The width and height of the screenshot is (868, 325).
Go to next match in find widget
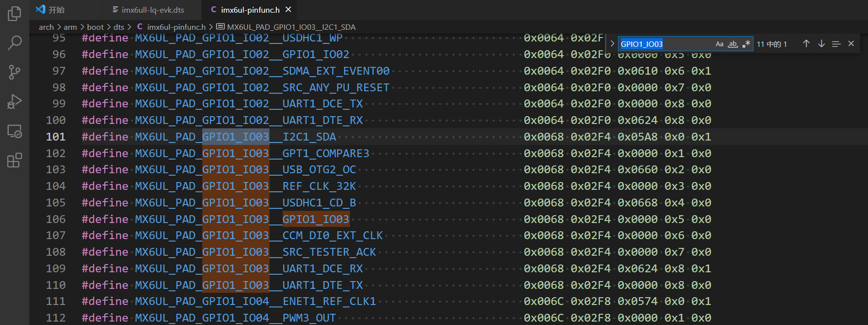(x=821, y=43)
